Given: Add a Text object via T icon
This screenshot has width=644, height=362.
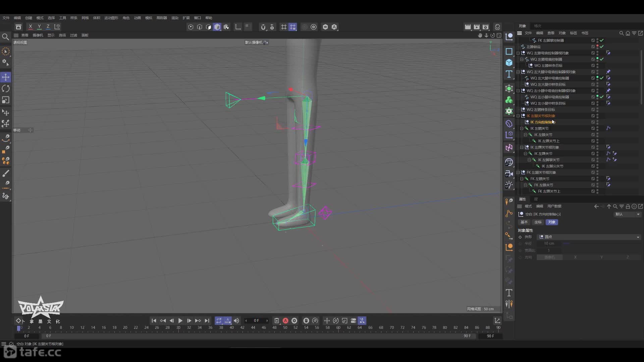Looking at the screenshot, I should click(509, 74).
